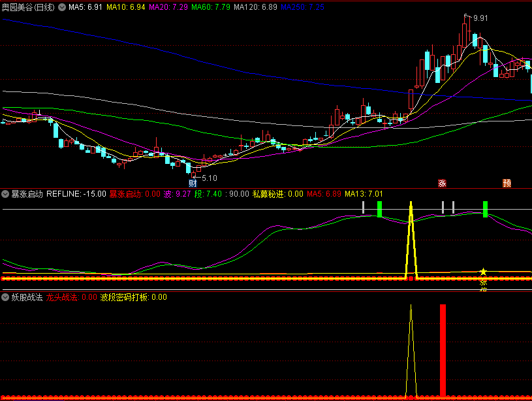Expand the 妖股战法 indicator panel menu
The width and height of the screenshot is (532, 401).
click(x=5, y=297)
